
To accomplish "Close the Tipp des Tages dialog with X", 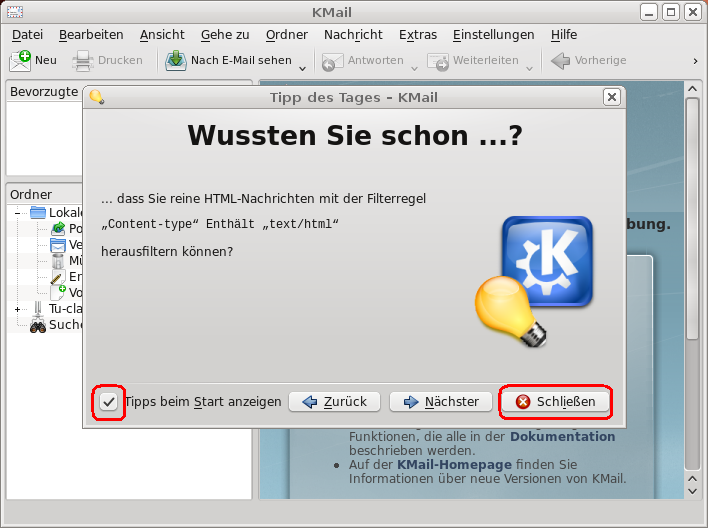I will [611, 97].
